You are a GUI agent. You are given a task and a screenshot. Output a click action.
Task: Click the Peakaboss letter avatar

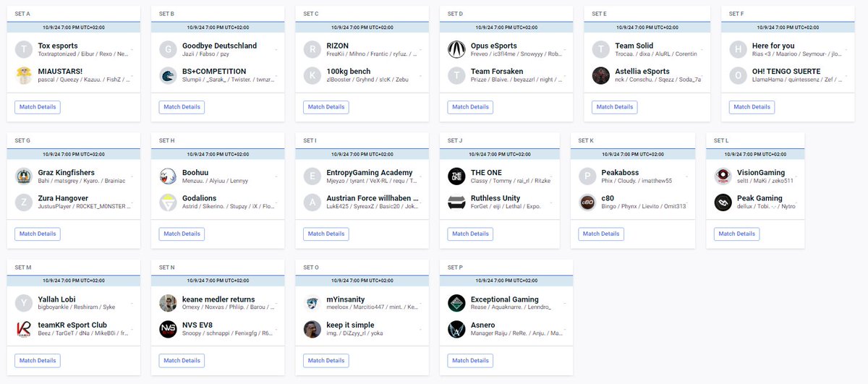click(x=588, y=176)
